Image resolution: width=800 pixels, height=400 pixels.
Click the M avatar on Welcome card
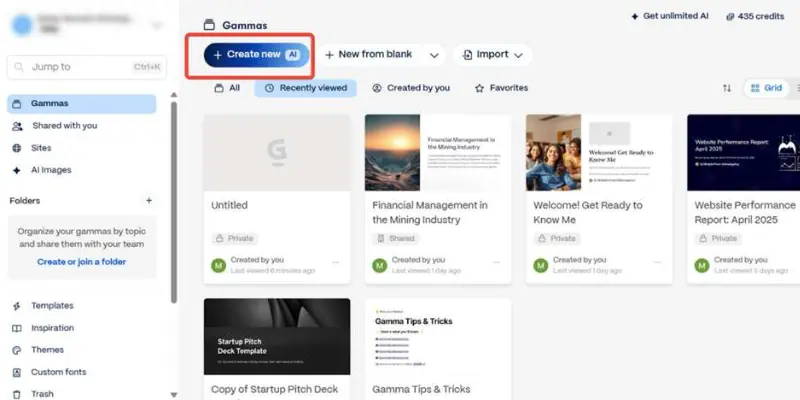(541, 265)
